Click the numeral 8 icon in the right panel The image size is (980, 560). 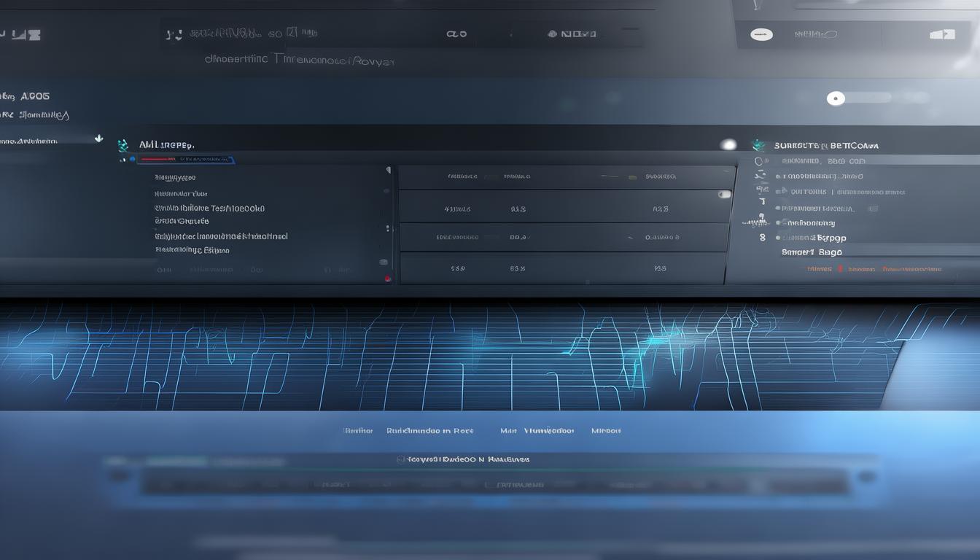pyautogui.click(x=762, y=238)
